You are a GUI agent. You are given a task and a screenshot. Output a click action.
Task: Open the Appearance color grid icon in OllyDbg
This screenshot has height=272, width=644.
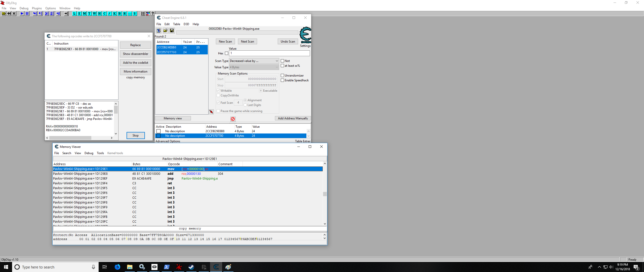(x=148, y=14)
